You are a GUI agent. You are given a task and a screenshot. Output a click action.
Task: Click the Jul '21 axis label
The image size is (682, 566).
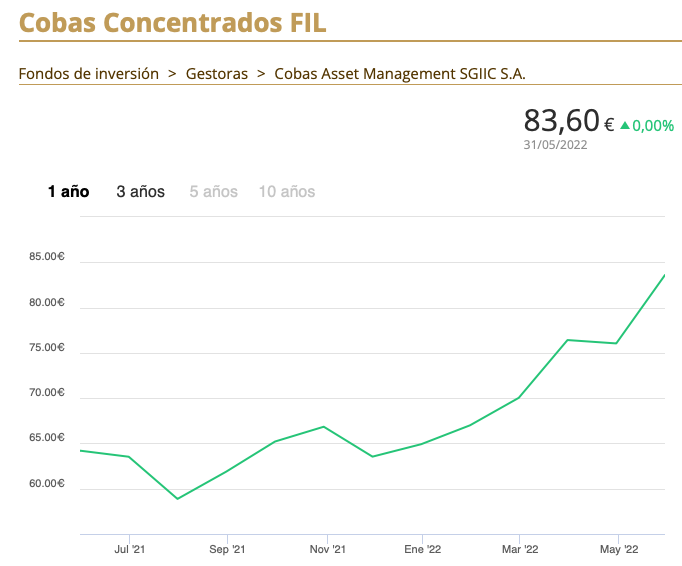tap(130, 549)
